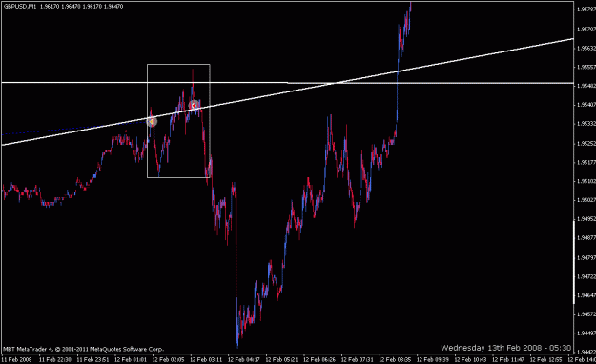
Task: Click the '11 Feb 2008' time axis label
Action: point(17,359)
